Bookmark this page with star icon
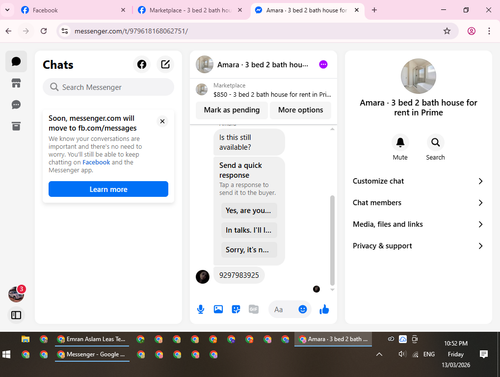The width and height of the screenshot is (500, 377). pos(447,31)
